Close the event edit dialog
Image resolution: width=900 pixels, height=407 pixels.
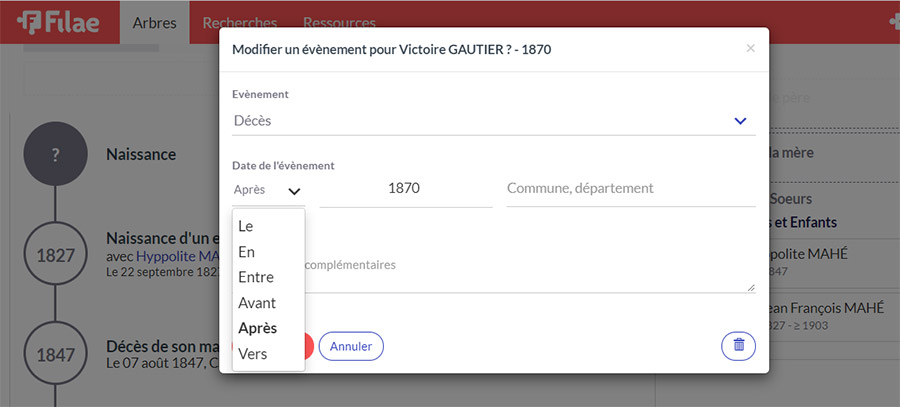(750, 48)
